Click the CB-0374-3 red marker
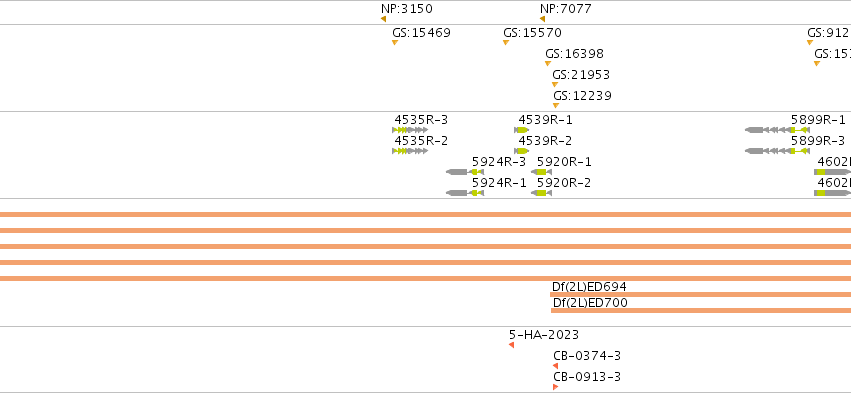This screenshot has height=393, width=851. click(x=555, y=366)
